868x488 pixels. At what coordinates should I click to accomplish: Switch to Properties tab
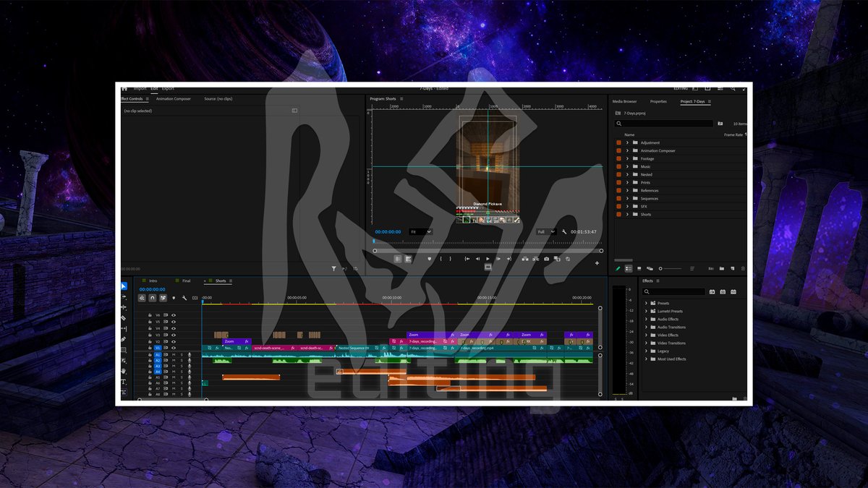[658, 101]
